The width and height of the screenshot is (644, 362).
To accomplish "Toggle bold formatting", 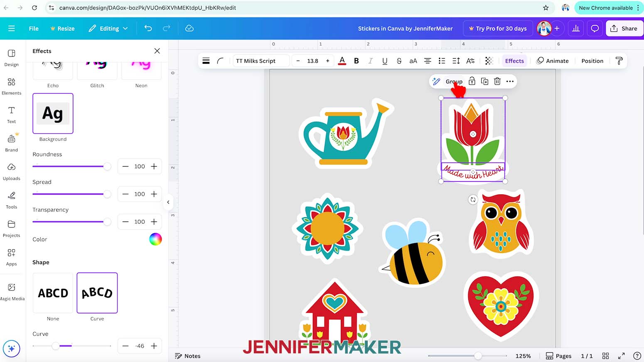I will [356, 61].
